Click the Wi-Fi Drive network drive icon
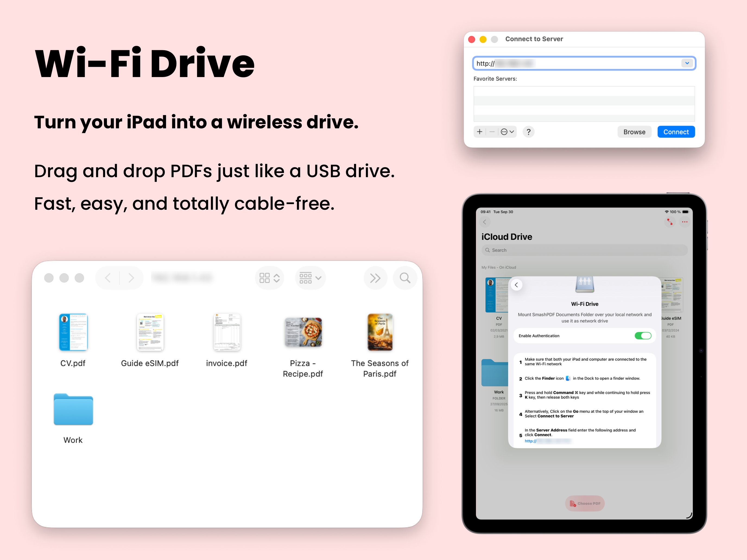Image resolution: width=747 pixels, height=560 pixels. [x=585, y=284]
